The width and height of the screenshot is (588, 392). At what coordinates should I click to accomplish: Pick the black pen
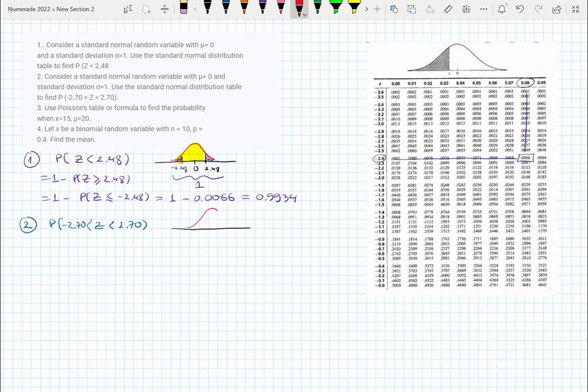207,7
